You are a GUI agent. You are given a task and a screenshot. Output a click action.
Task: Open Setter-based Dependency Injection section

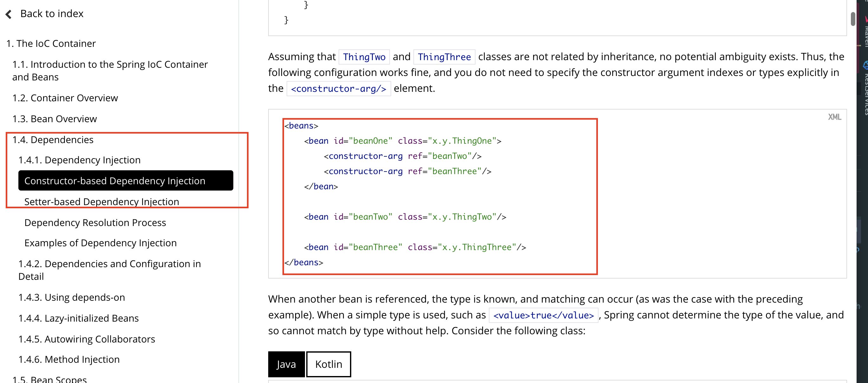(101, 201)
